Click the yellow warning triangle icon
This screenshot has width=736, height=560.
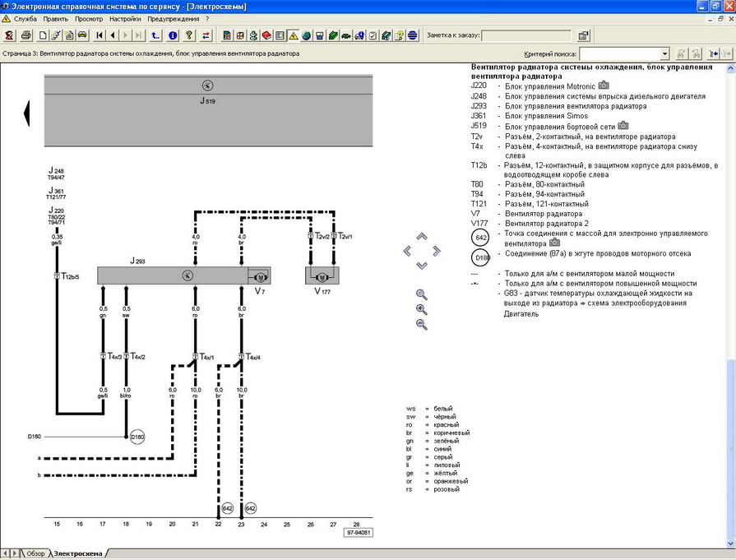click(293, 35)
